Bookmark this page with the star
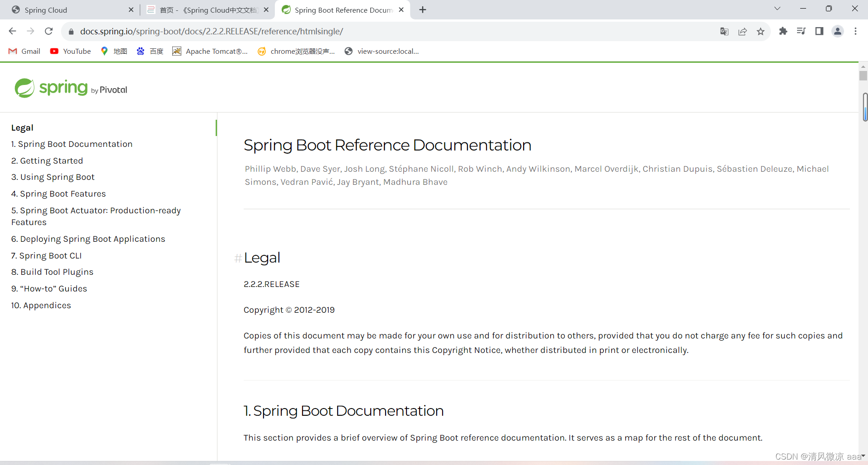This screenshot has width=868, height=465. pos(760,31)
